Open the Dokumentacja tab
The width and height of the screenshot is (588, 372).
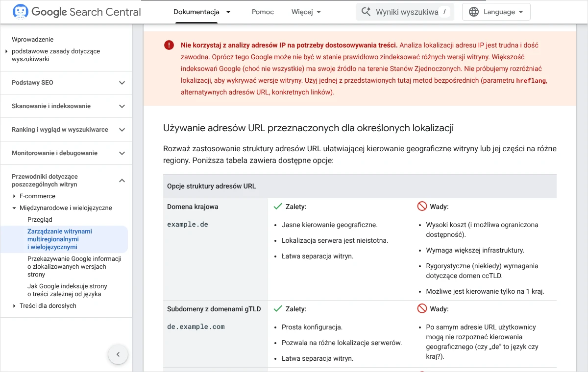tap(196, 12)
